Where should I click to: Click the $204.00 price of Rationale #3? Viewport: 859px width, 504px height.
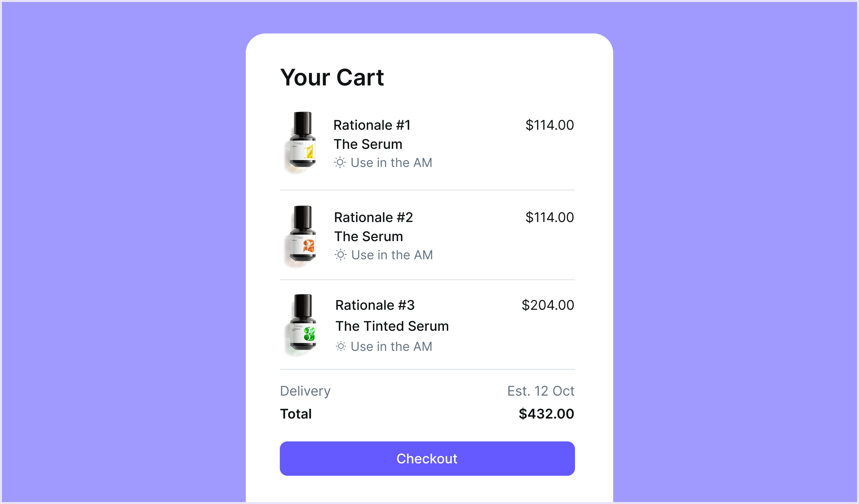click(x=548, y=305)
